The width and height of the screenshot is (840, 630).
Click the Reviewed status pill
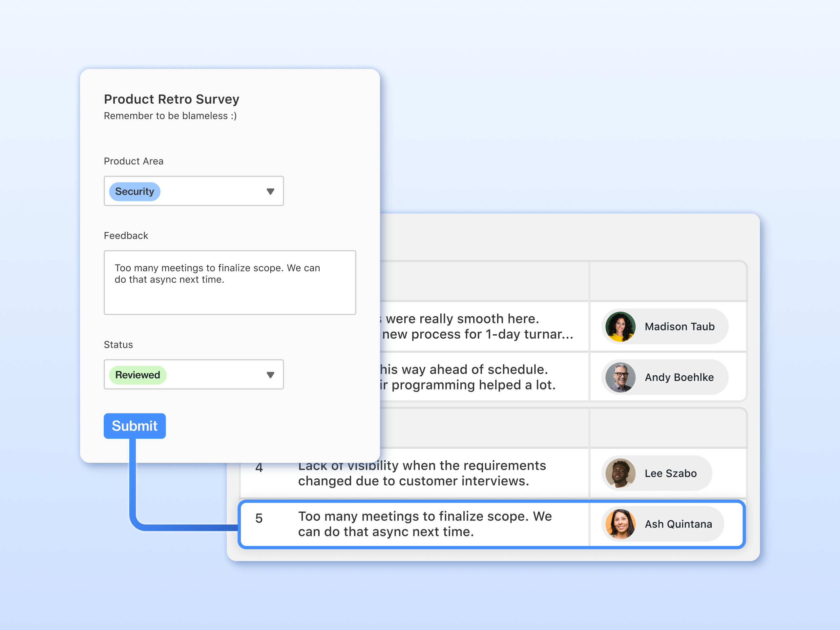click(x=137, y=375)
